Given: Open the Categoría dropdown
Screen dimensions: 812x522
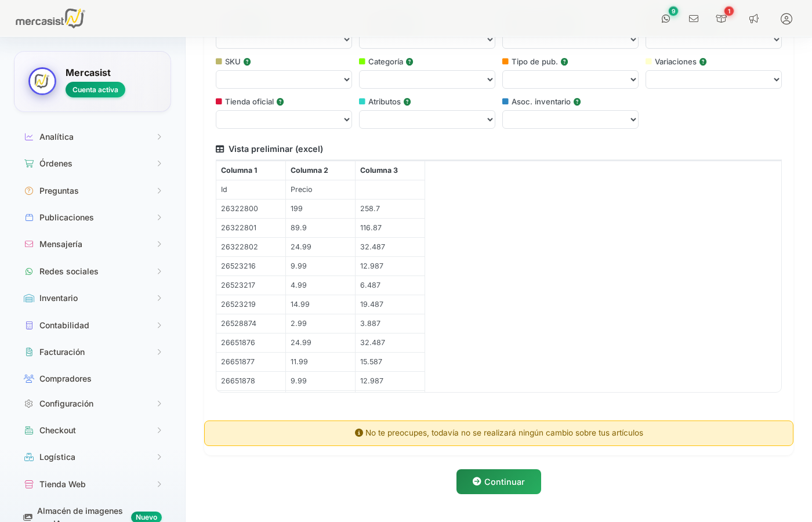Looking at the screenshot, I should [427, 79].
